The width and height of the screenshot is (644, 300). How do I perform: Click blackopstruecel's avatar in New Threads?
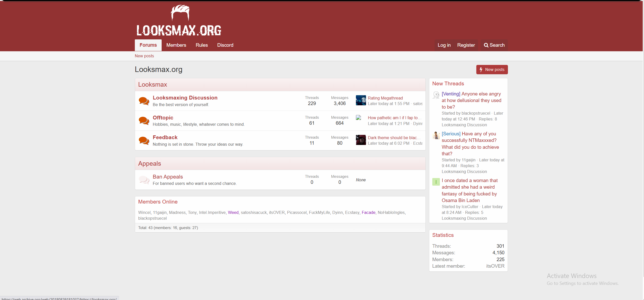click(x=436, y=95)
